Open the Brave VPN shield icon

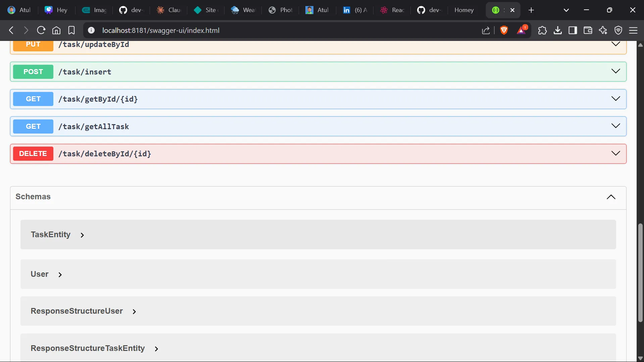click(x=618, y=30)
